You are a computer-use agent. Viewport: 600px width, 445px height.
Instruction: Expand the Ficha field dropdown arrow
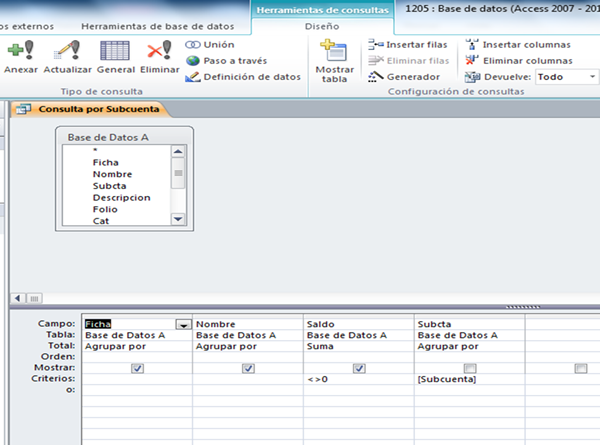[183, 324]
